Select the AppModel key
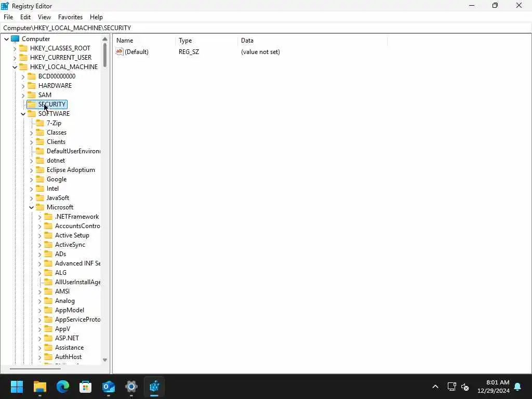The width and height of the screenshot is (532, 399). 70,310
